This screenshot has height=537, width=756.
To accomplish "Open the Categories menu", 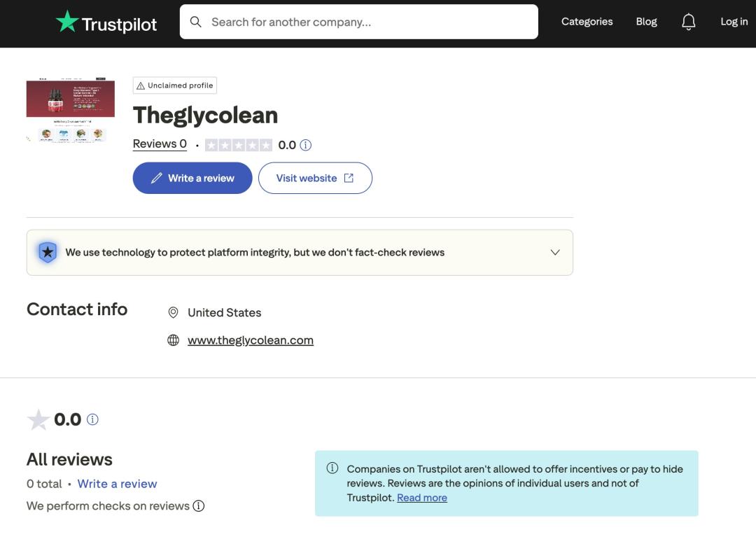I will (587, 22).
